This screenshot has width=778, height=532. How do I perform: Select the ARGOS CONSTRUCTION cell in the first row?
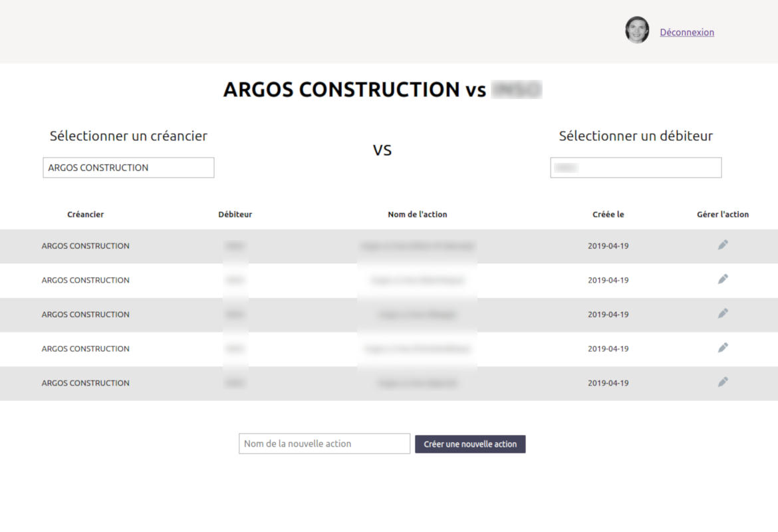click(86, 246)
